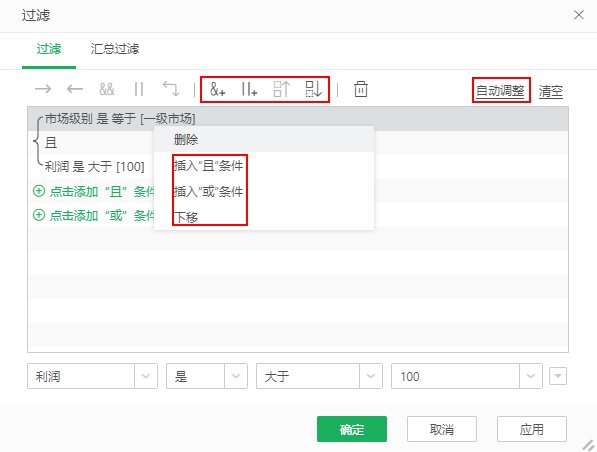Click the &+ insert and-condition icon

(217, 89)
